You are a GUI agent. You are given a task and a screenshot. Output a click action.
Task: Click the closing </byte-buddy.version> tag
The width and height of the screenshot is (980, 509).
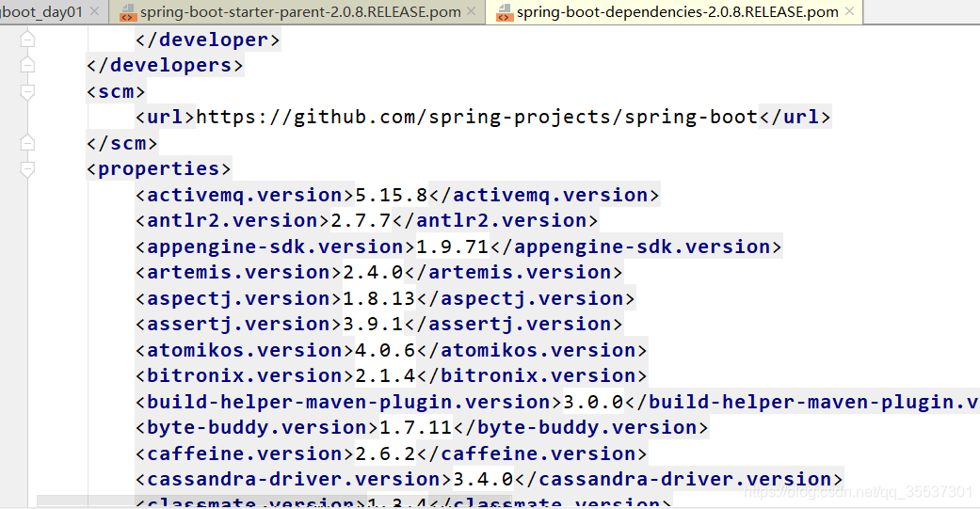[581, 428]
